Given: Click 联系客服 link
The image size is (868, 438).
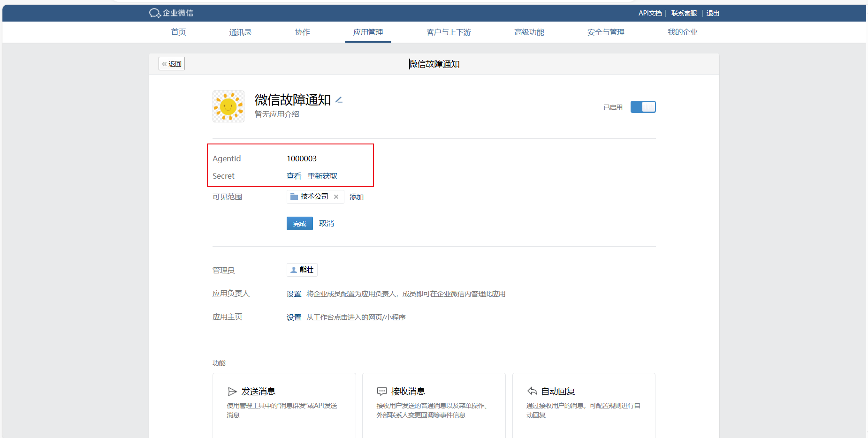Looking at the screenshot, I should point(684,13).
